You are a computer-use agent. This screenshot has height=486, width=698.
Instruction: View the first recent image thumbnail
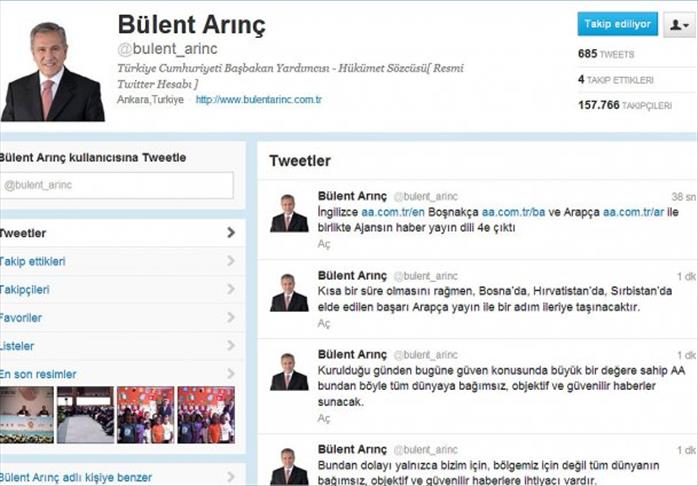click(x=27, y=415)
